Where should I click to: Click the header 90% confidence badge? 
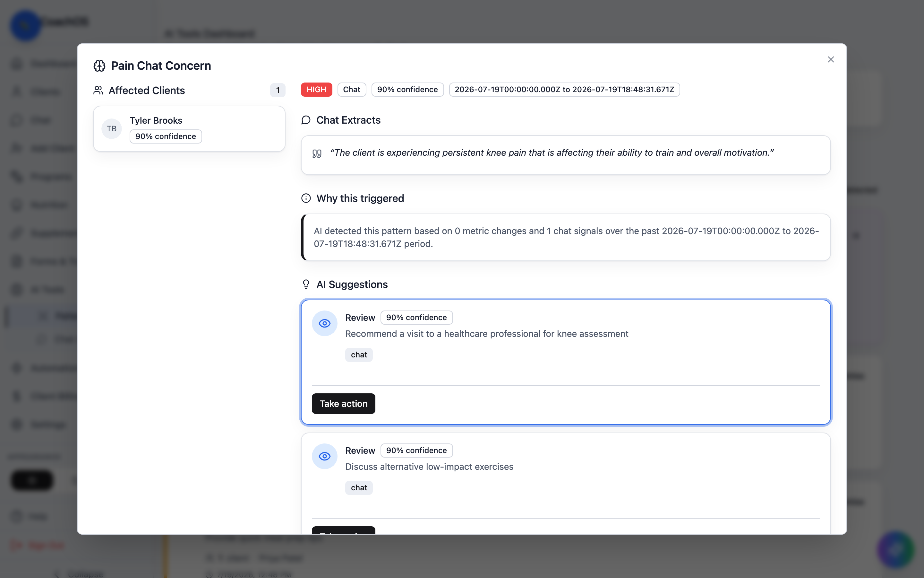pyautogui.click(x=407, y=90)
